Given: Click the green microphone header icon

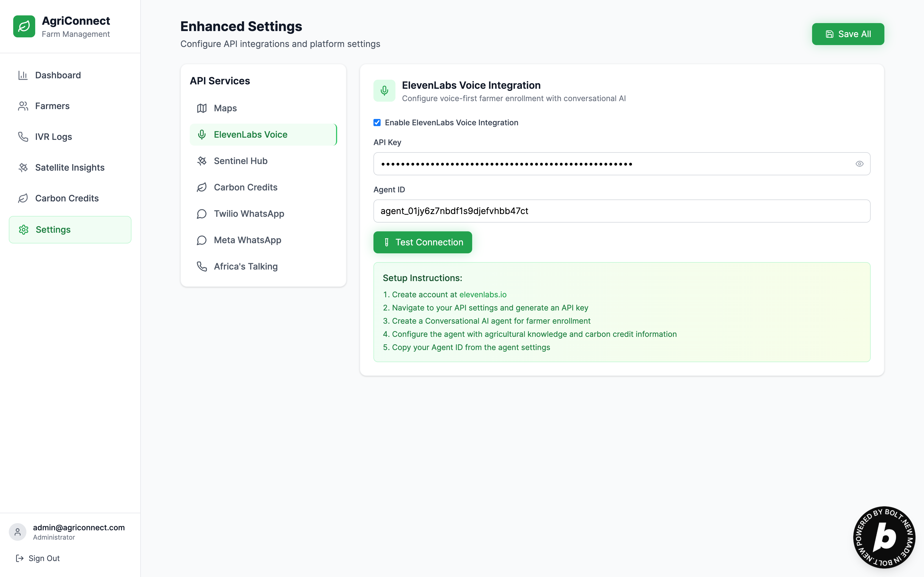Looking at the screenshot, I should 384,91.
